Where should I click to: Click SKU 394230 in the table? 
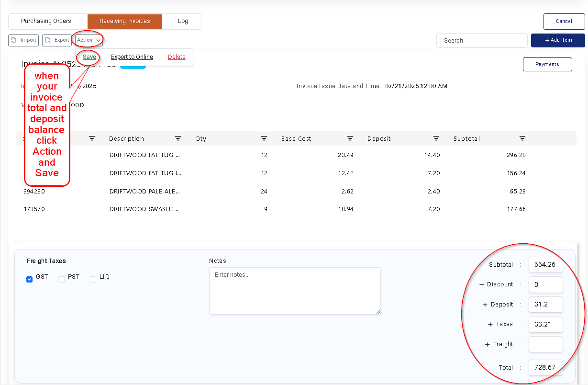point(34,191)
